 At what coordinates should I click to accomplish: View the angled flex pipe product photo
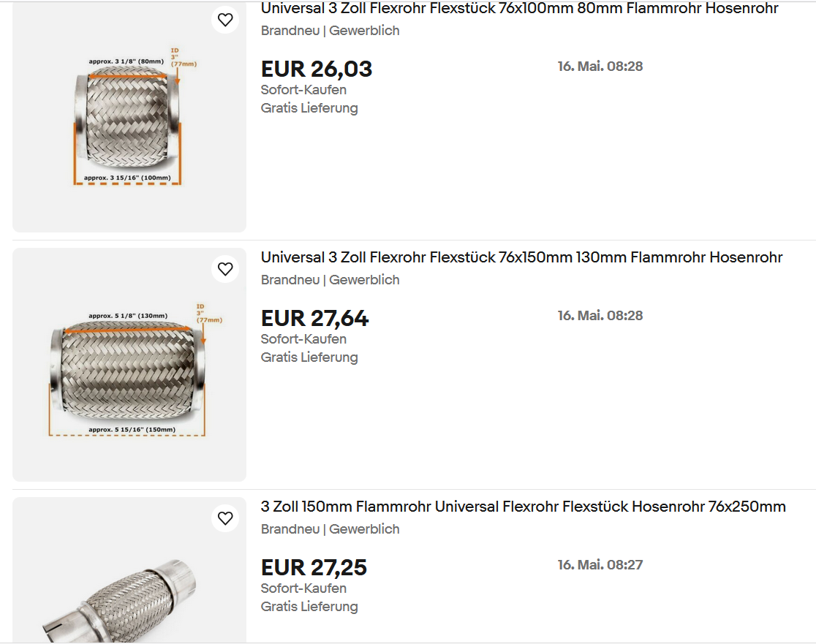pos(129,570)
